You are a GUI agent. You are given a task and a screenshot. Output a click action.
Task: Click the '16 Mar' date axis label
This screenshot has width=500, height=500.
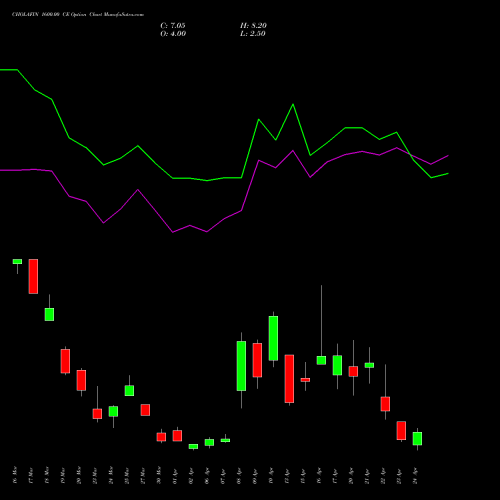15,475
